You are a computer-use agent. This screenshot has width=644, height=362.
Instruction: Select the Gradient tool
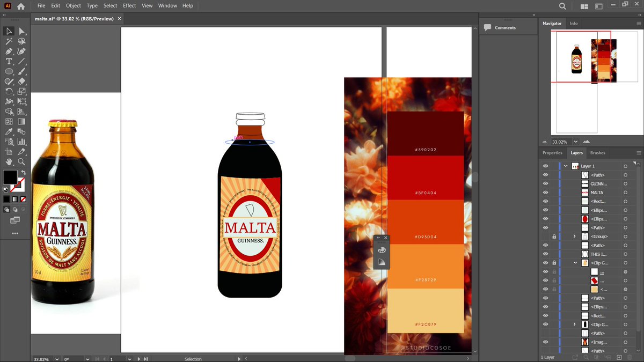pyautogui.click(x=21, y=122)
